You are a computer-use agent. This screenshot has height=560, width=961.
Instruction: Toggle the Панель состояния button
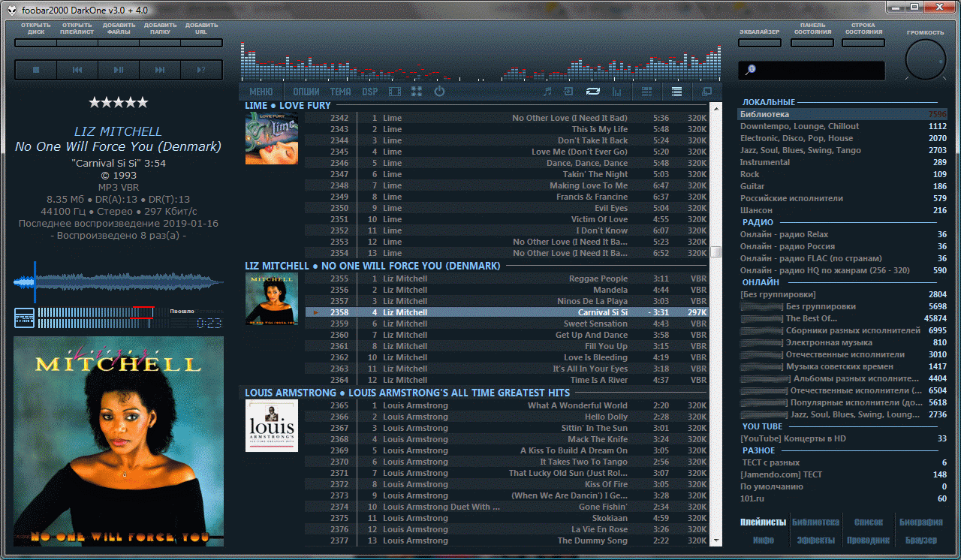(x=812, y=43)
